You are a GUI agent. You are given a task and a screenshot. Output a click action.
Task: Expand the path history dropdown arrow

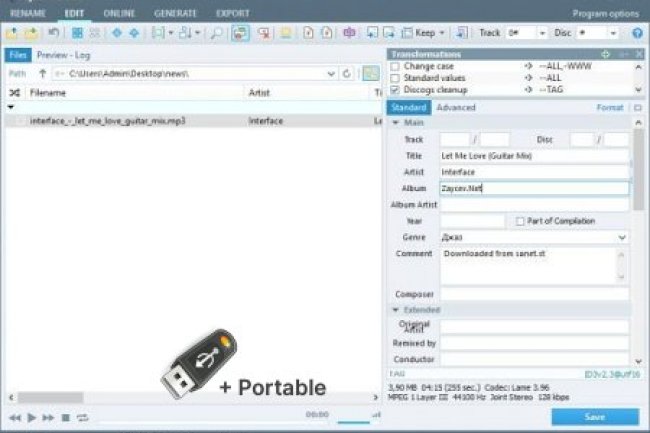pyautogui.click(x=331, y=74)
